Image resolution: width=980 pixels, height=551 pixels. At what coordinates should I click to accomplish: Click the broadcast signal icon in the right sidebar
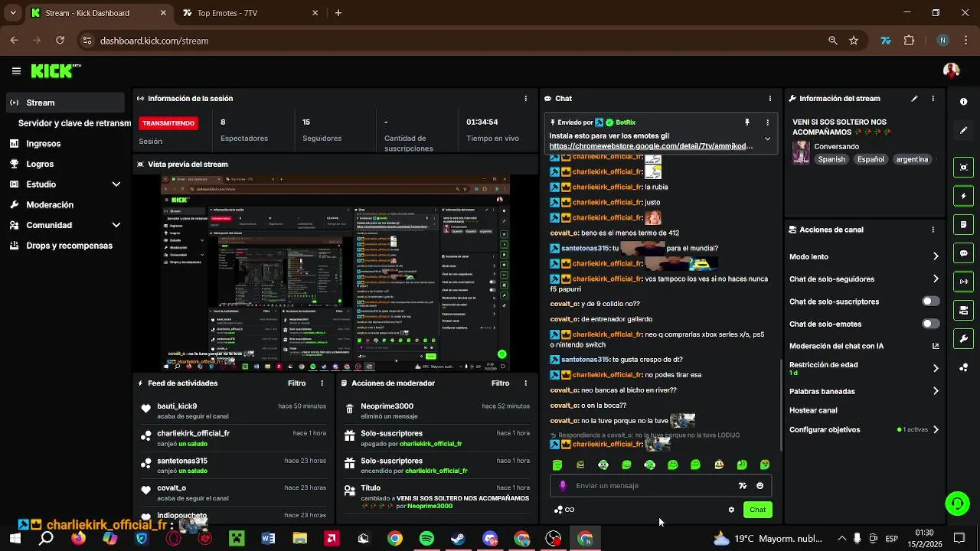pyautogui.click(x=964, y=282)
